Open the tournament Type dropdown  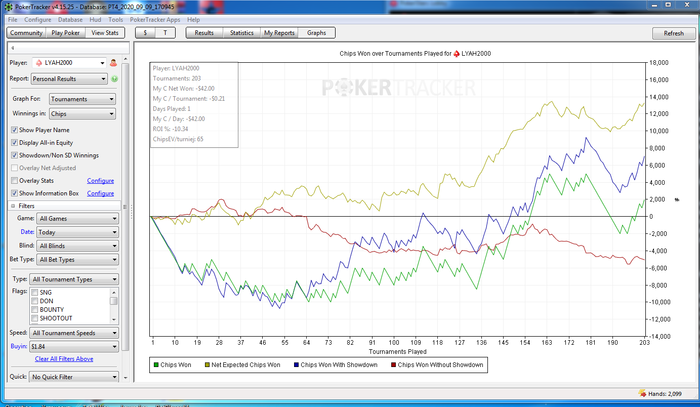74,279
